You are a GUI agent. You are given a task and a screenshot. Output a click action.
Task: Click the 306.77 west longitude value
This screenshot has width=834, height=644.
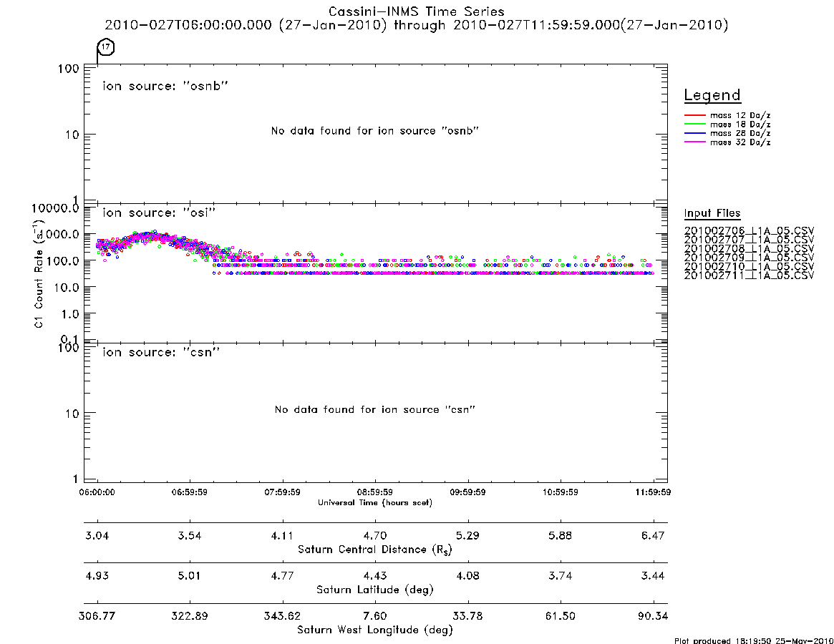click(97, 616)
